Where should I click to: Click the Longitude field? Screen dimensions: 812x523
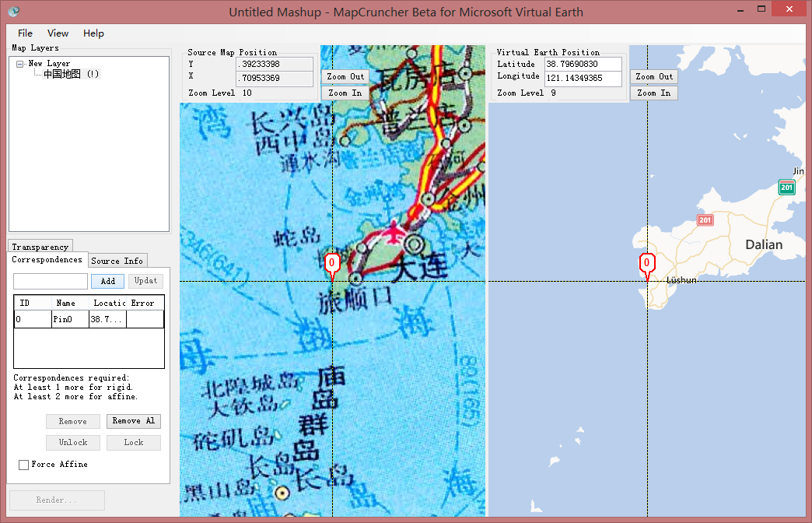click(583, 79)
